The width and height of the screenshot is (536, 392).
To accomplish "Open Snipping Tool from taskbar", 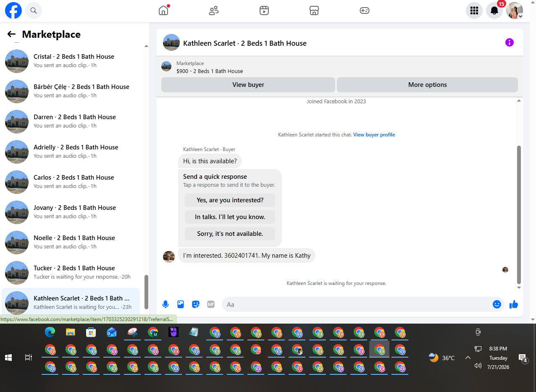I will coord(132,332).
